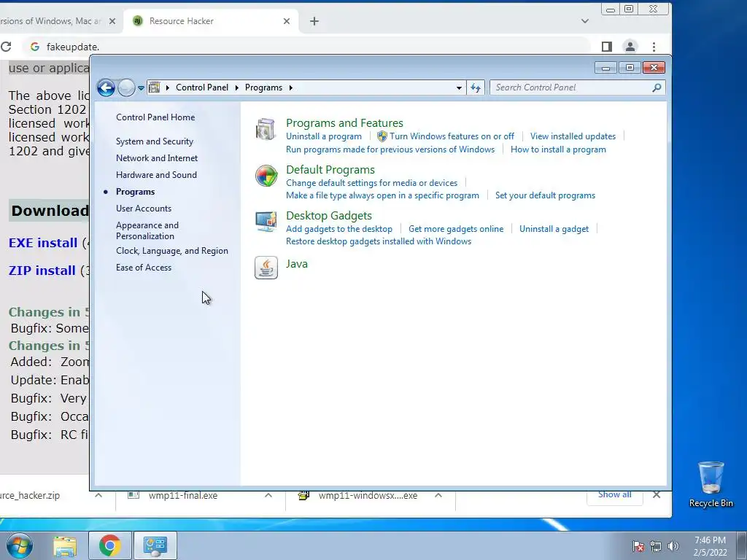The image size is (747, 560).
Task: Click View installed updates
Action: click(573, 136)
